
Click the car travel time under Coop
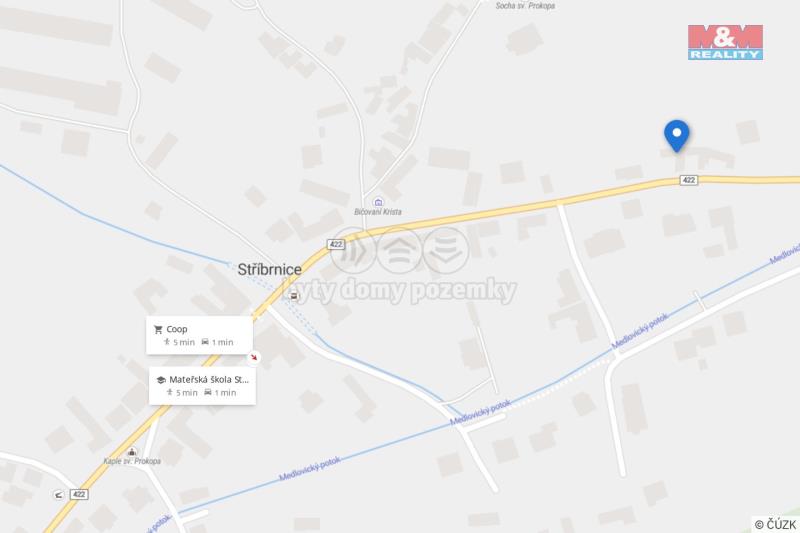click(x=217, y=342)
